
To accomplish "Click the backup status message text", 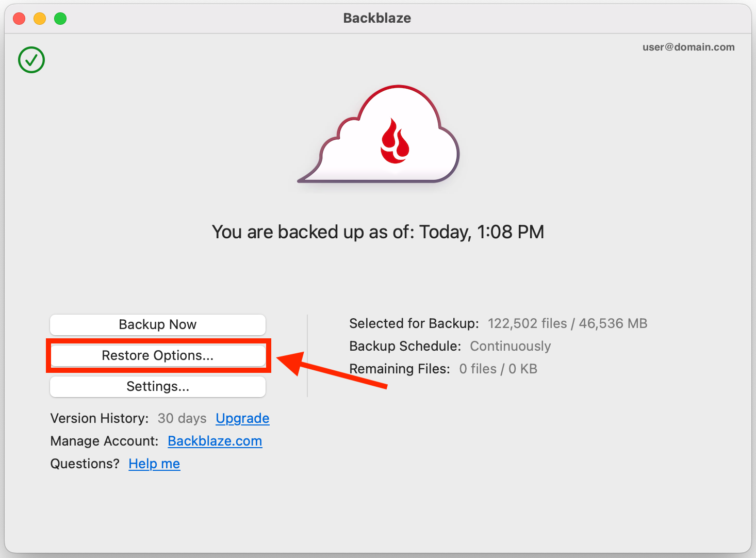I will [378, 232].
